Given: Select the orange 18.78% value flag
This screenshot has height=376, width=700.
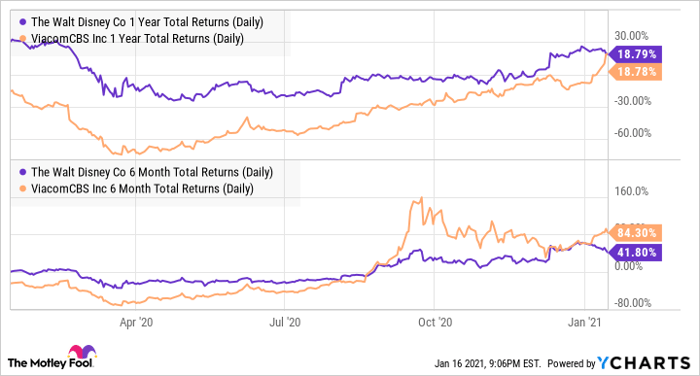Looking at the screenshot, I should click(x=635, y=71).
